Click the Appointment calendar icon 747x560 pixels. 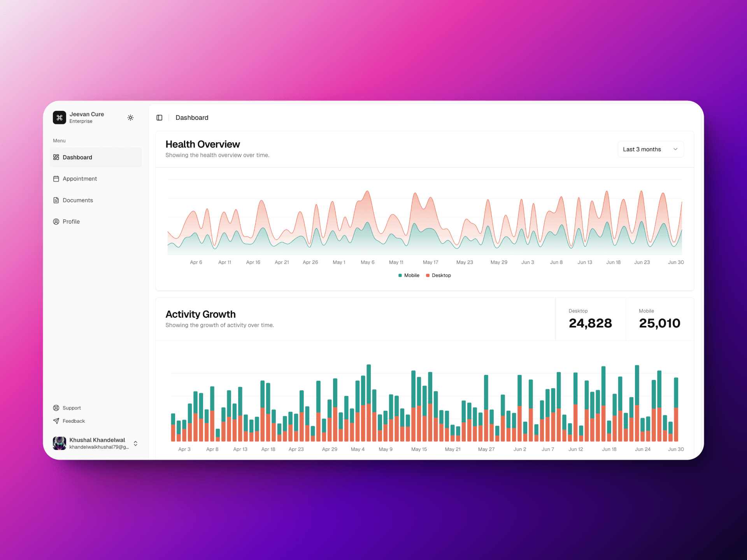[x=56, y=178]
